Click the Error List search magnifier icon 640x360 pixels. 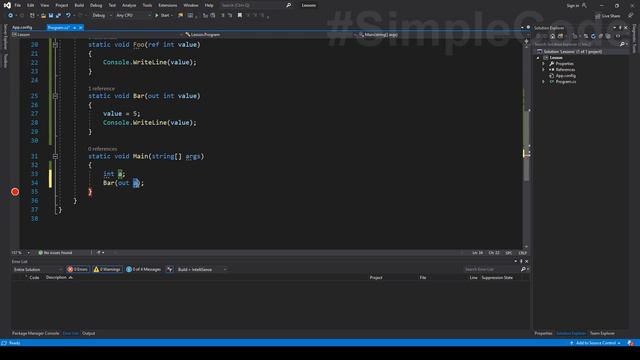point(523,269)
